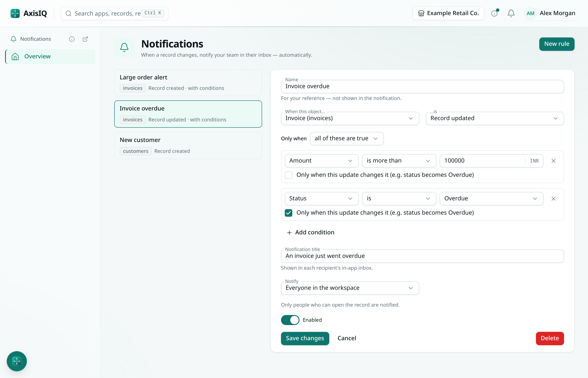
Task: Click the 'customers' tag on New customer
Action: coord(135,151)
